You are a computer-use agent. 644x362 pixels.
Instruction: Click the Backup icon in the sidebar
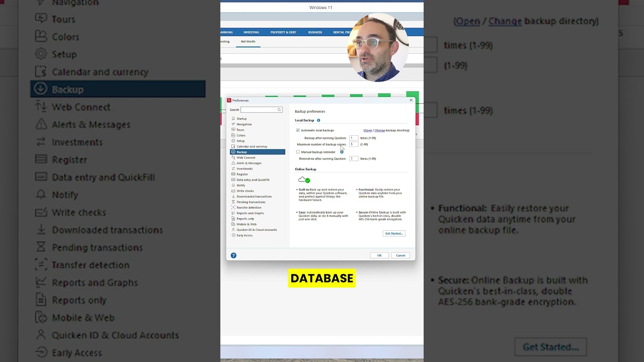click(233, 152)
